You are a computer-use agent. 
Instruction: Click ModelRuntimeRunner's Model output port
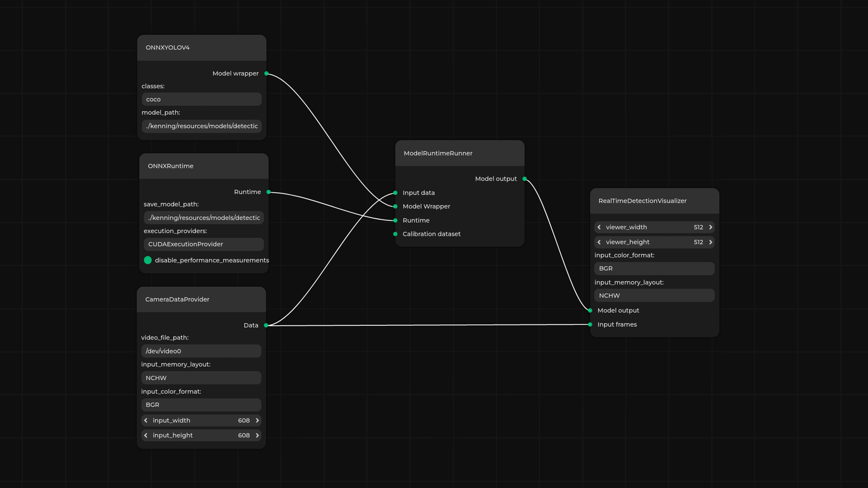[x=524, y=179]
